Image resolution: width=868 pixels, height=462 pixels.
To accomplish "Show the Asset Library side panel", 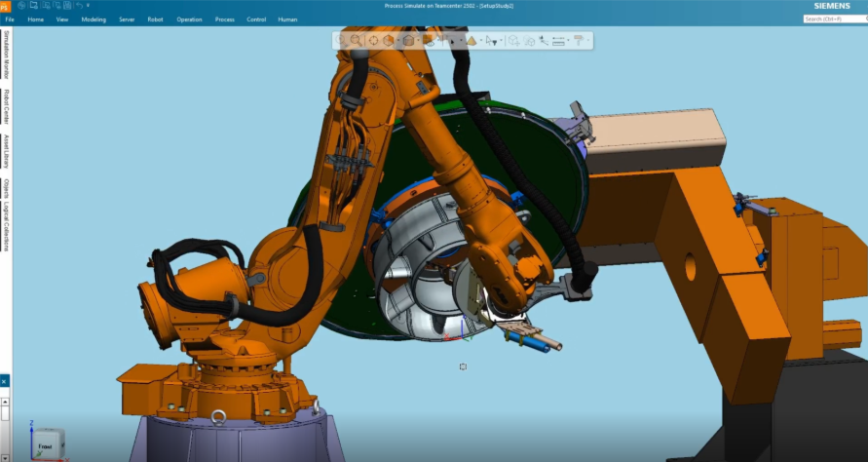I will click(x=6, y=151).
